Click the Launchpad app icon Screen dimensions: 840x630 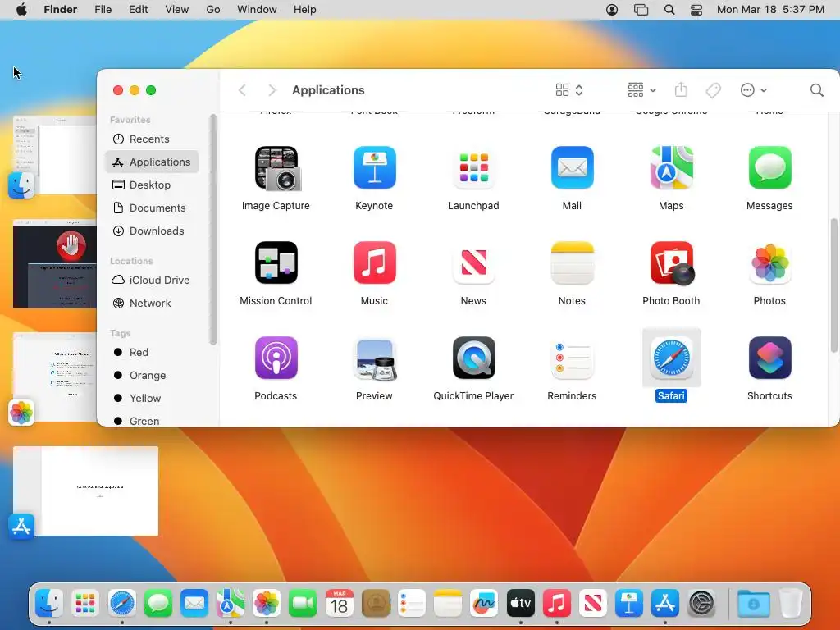pos(473,168)
